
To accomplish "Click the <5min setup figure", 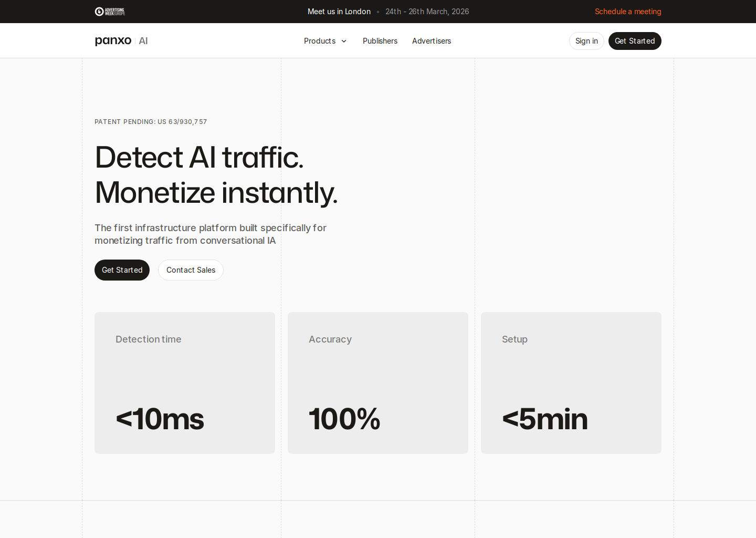I will [x=545, y=419].
